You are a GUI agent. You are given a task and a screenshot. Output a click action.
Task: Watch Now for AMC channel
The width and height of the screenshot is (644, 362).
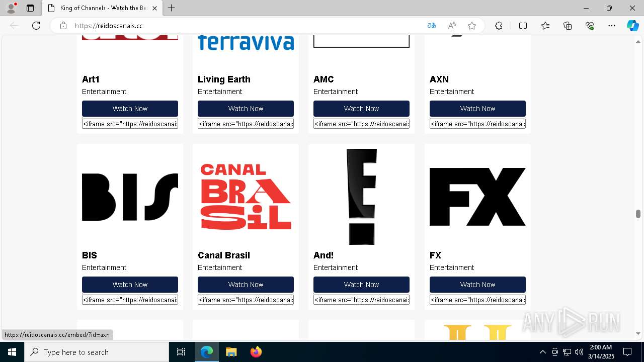361,109
